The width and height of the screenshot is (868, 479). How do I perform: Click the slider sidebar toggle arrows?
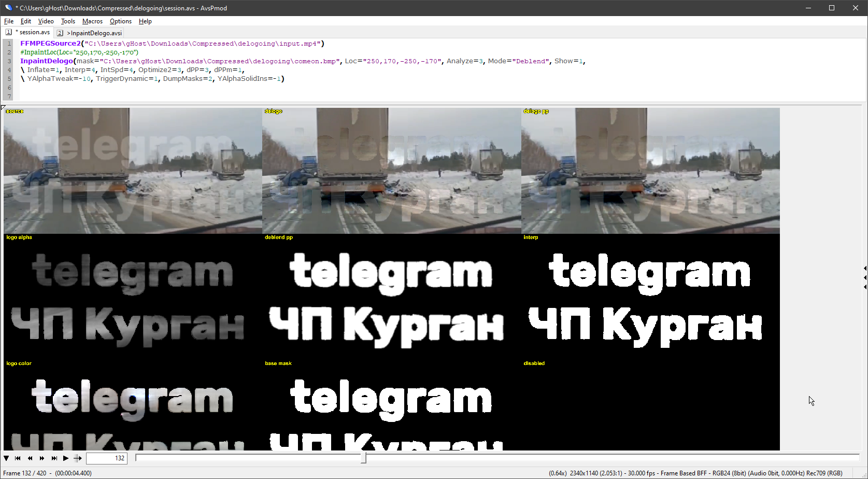click(x=865, y=278)
